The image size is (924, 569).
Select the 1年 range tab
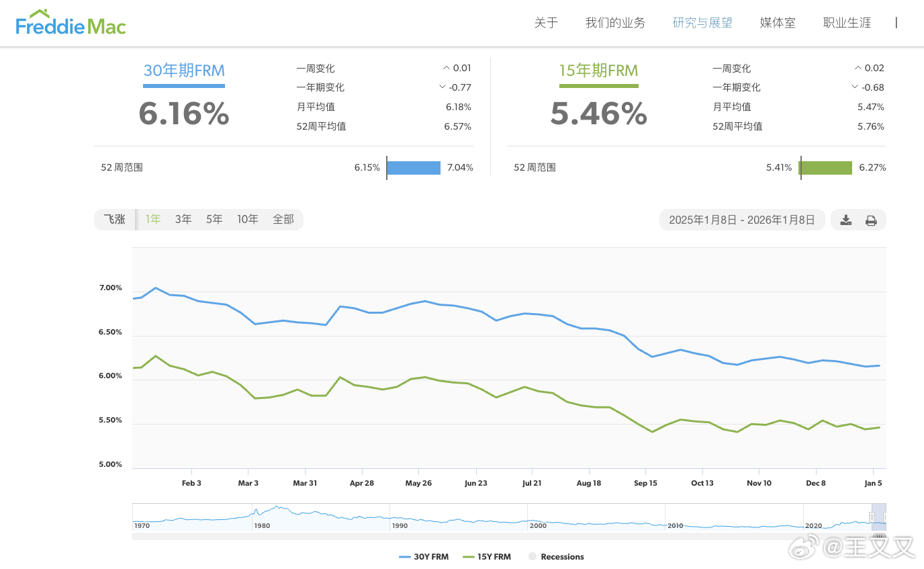click(152, 219)
